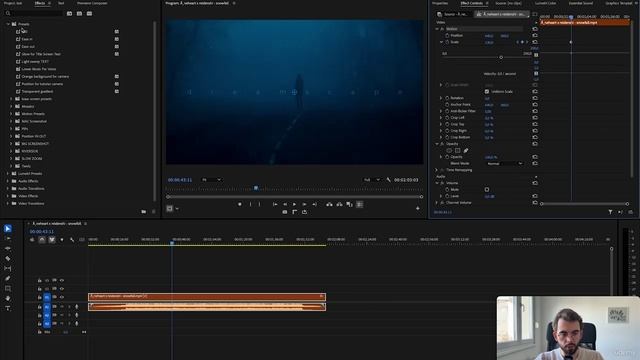Add a marker from the timeline header
The image size is (640, 360).
pos(62,240)
